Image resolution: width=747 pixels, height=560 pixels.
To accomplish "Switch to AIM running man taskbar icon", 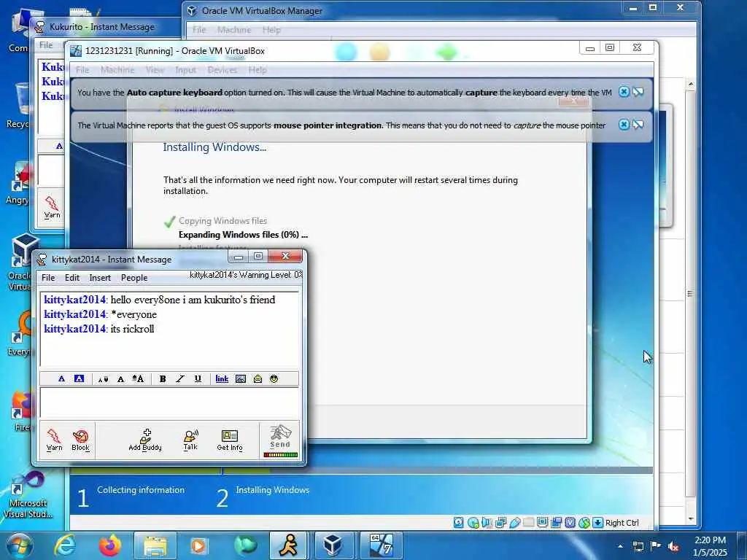I will [289, 545].
